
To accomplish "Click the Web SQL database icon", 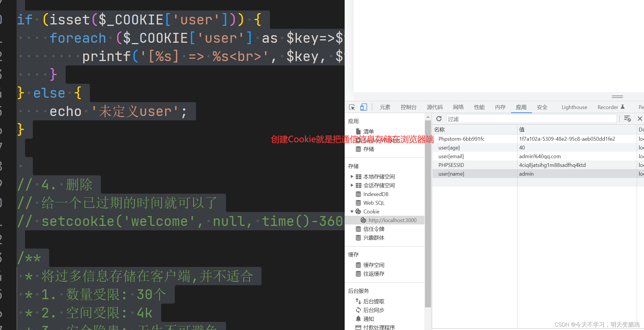I will (x=358, y=203).
